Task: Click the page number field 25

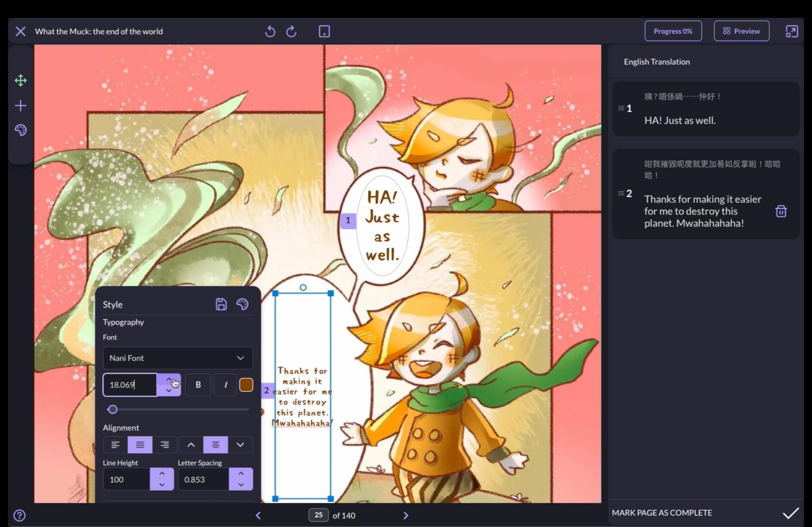Action: coord(318,515)
